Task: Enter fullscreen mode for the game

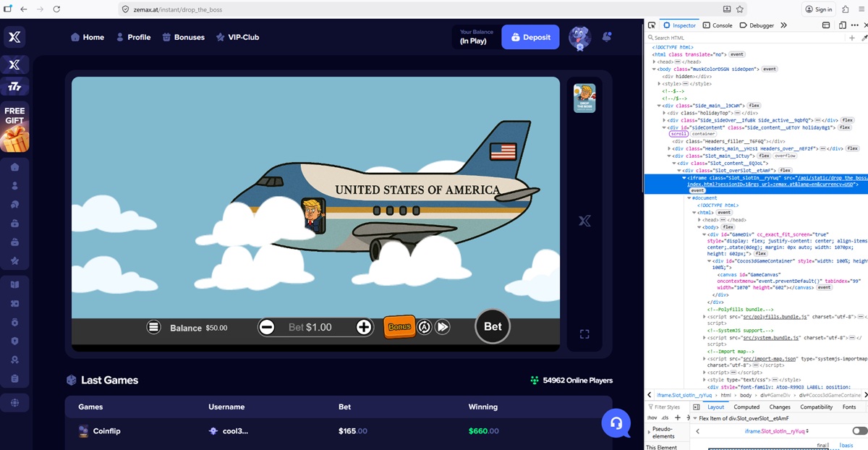Action: [584, 334]
